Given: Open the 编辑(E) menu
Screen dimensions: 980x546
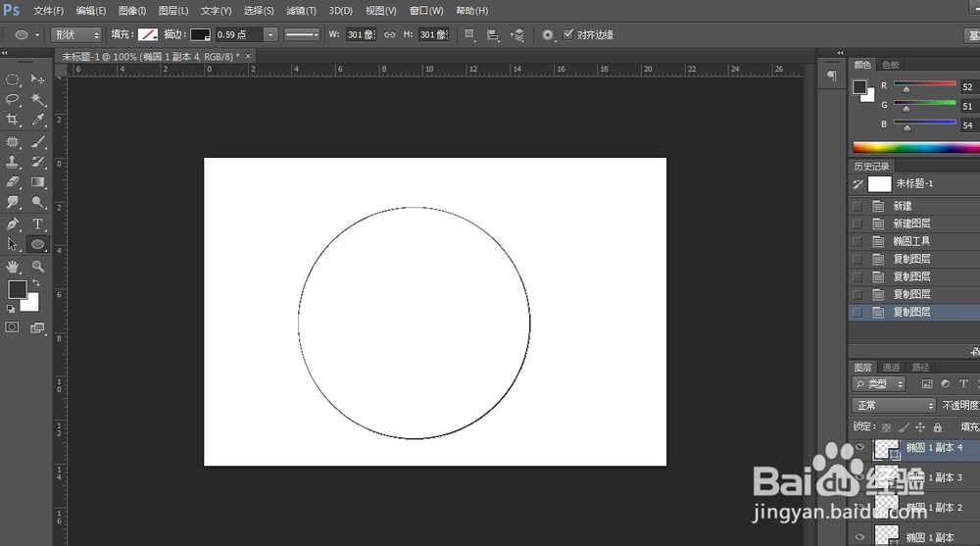Looking at the screenshot, I should coord(90,11).
